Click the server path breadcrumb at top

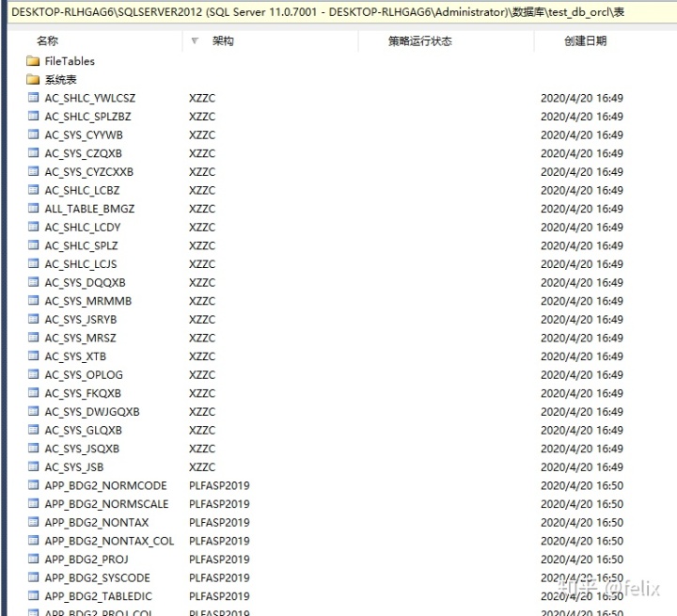pos(318,12)
